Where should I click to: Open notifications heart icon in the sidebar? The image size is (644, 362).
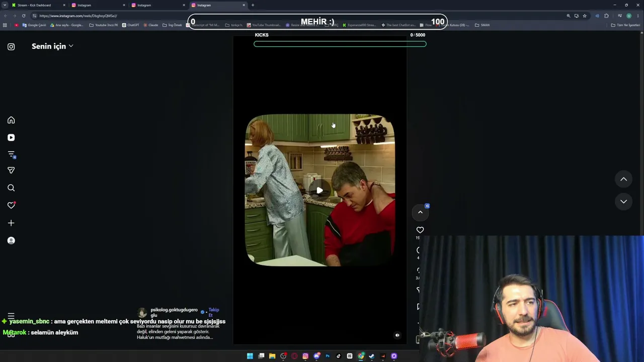(x=11, y=205)
